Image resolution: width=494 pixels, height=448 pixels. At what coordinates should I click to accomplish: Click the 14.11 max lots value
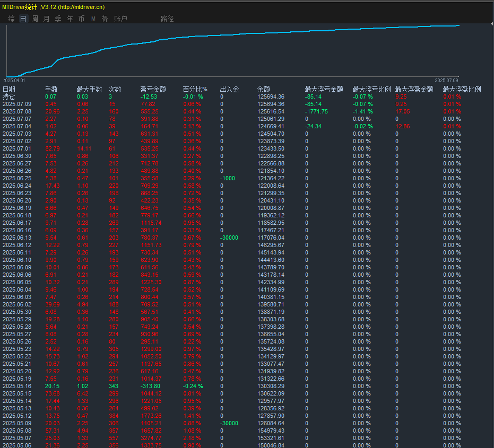(x=84, y=148)
